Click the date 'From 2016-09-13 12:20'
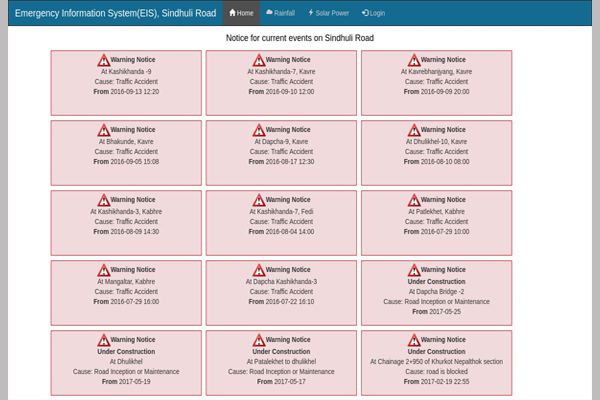Image resolution: width=600 pixels, height=400 pixels. pos(126,91)
